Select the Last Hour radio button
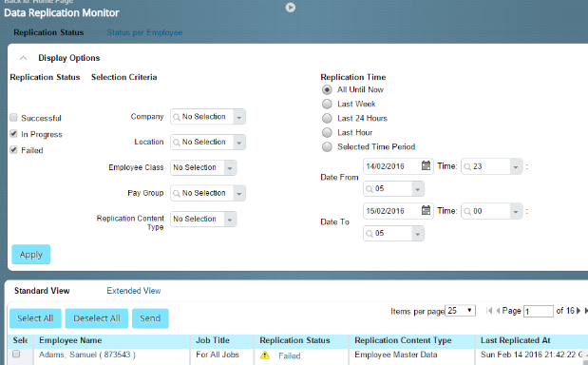 (327, 132)
